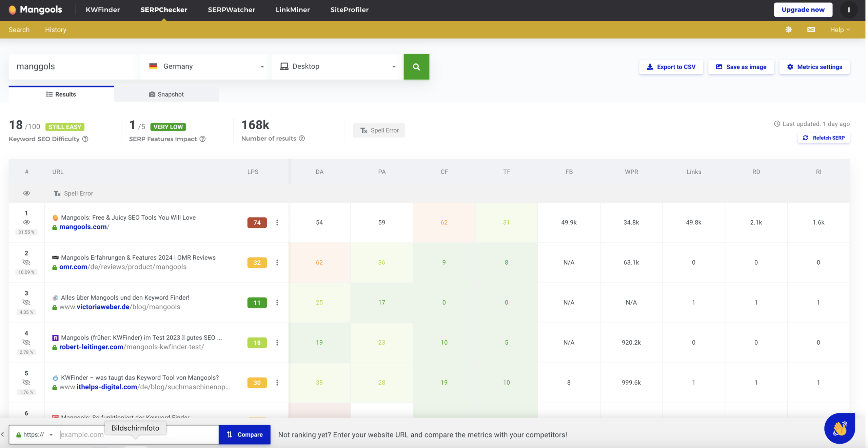The height and width of the screenshot is (448, 868).
Task: Open more options for robert-leitinger.com row
Action: (x=277, y=343)
